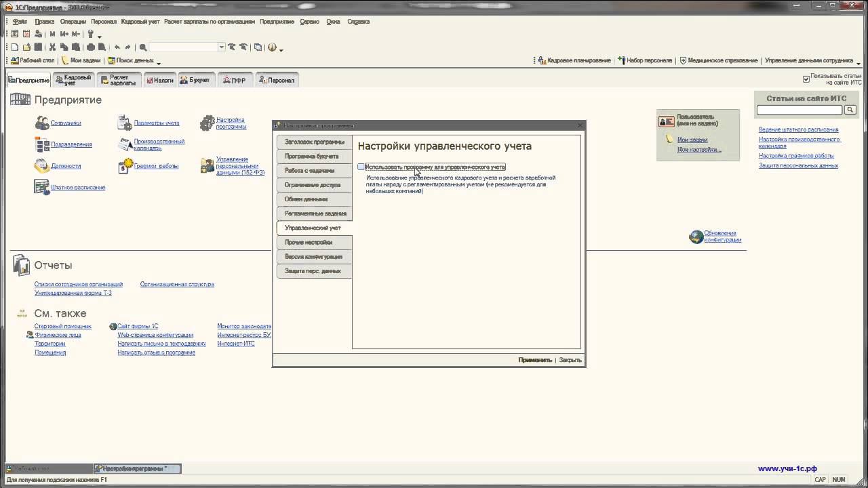868x488 pixels.
Task: Click the Open file toolbar icon
Action: 26,47
